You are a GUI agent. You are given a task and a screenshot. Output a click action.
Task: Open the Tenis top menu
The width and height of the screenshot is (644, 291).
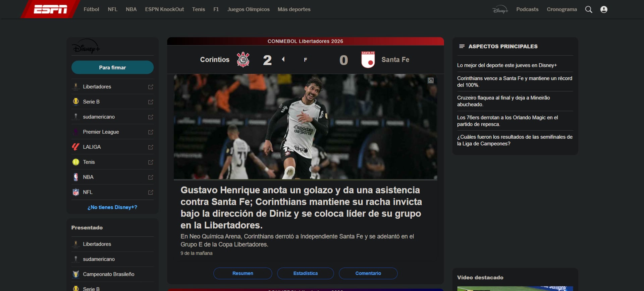point(199,9)
